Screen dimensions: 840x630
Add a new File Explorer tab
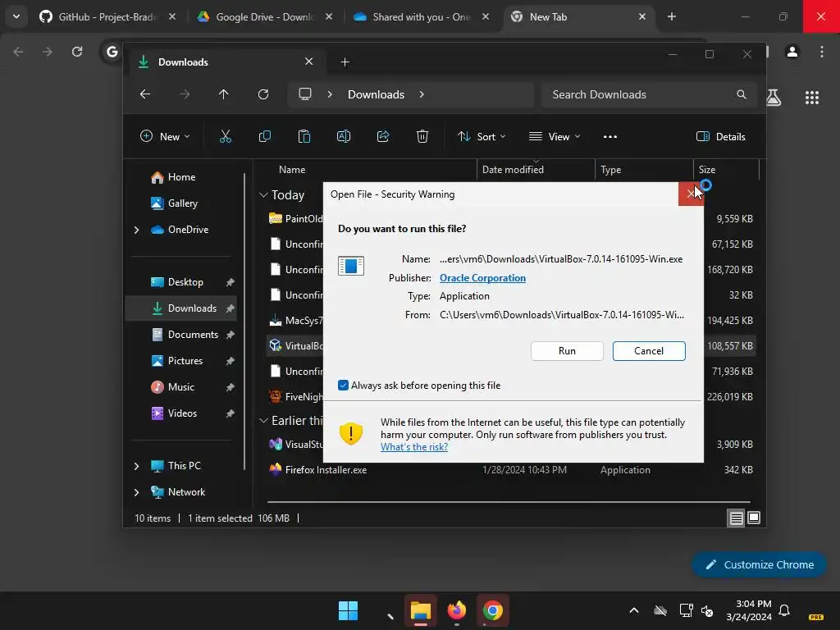345,62
